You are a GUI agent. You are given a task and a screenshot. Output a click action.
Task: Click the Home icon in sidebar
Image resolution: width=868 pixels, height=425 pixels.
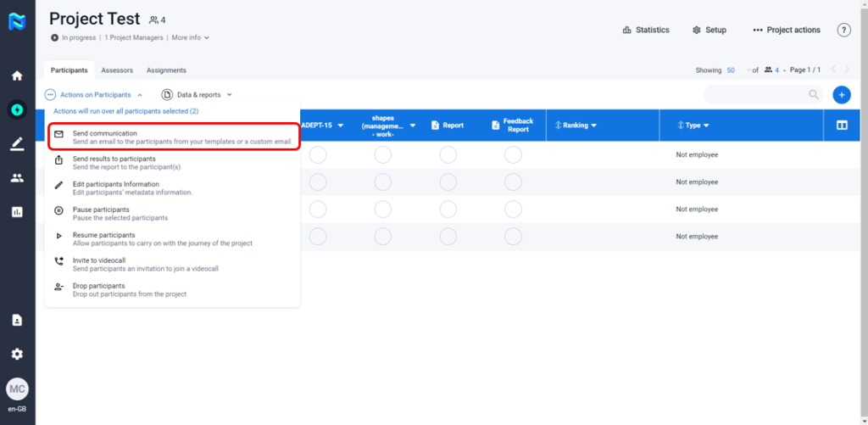tap(17, 75)
